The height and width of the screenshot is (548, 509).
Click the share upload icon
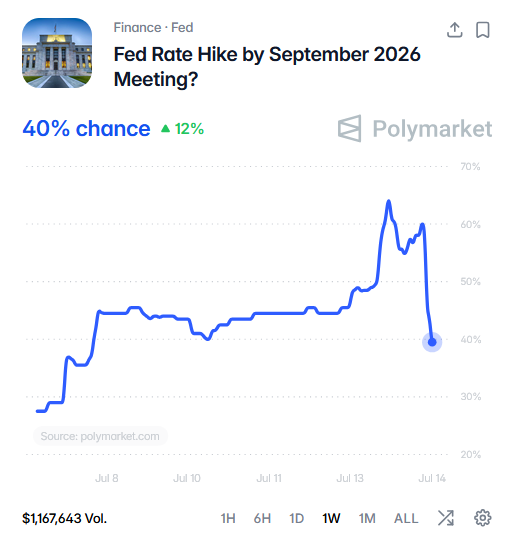tap(454, 30)
